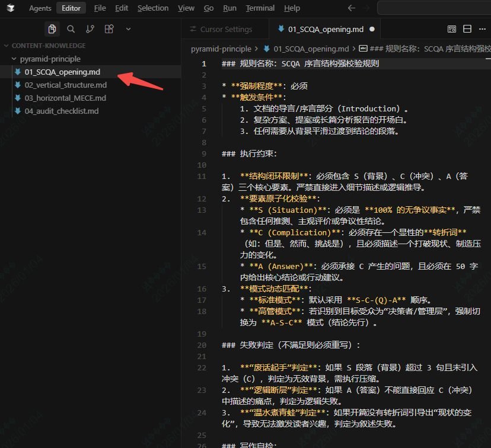Open 03_horizontal_MECE.md file
Viewport: 491px width, 448px height.
point(65,98)
